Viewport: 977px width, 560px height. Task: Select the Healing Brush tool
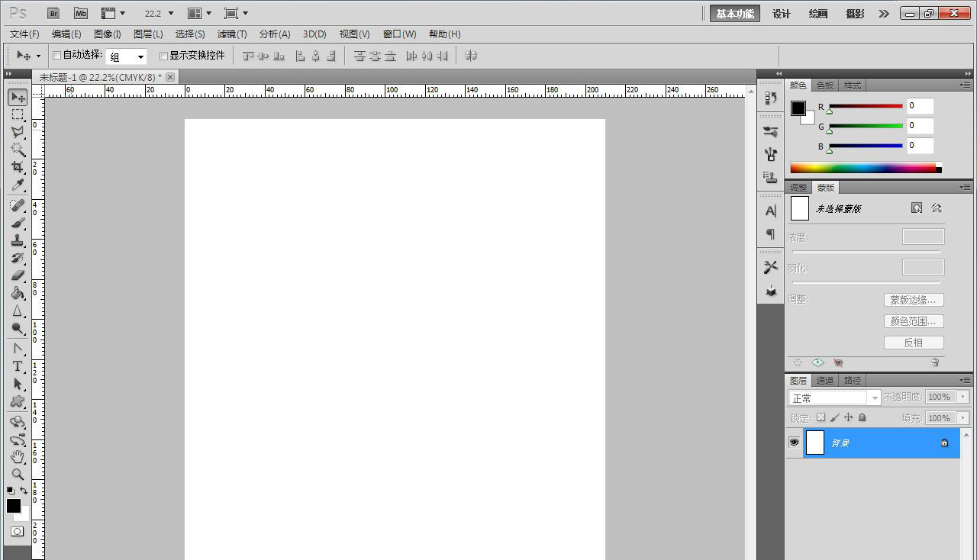click(18, 206)
